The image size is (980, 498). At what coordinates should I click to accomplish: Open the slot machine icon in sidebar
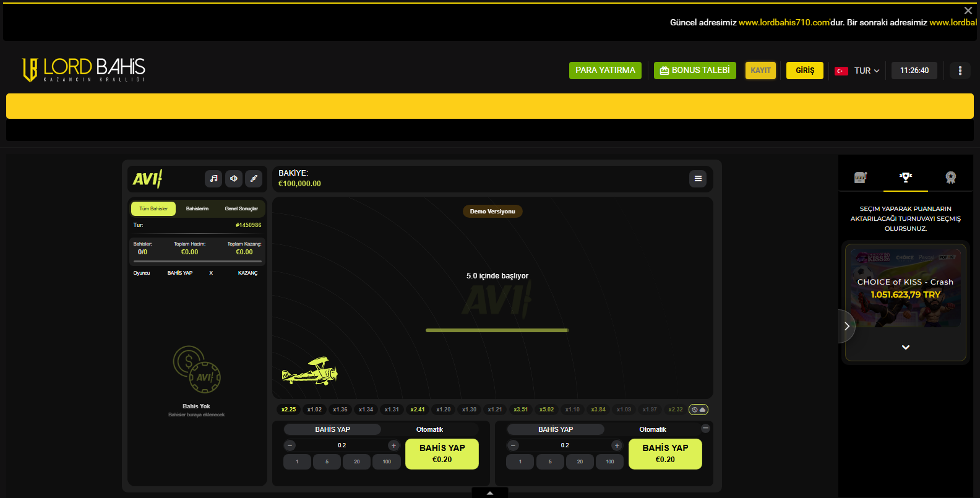pyautogui.click(x=861, y=178)
